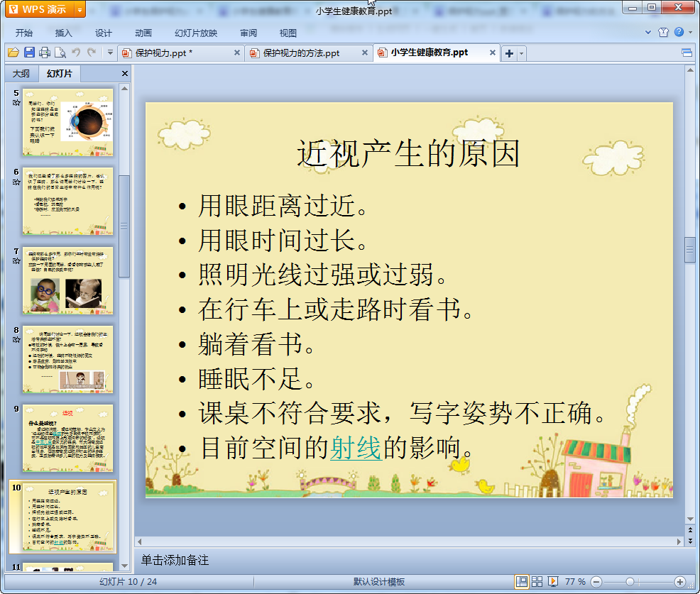
Task: Click the zoom slider handle
Action: 630,581
